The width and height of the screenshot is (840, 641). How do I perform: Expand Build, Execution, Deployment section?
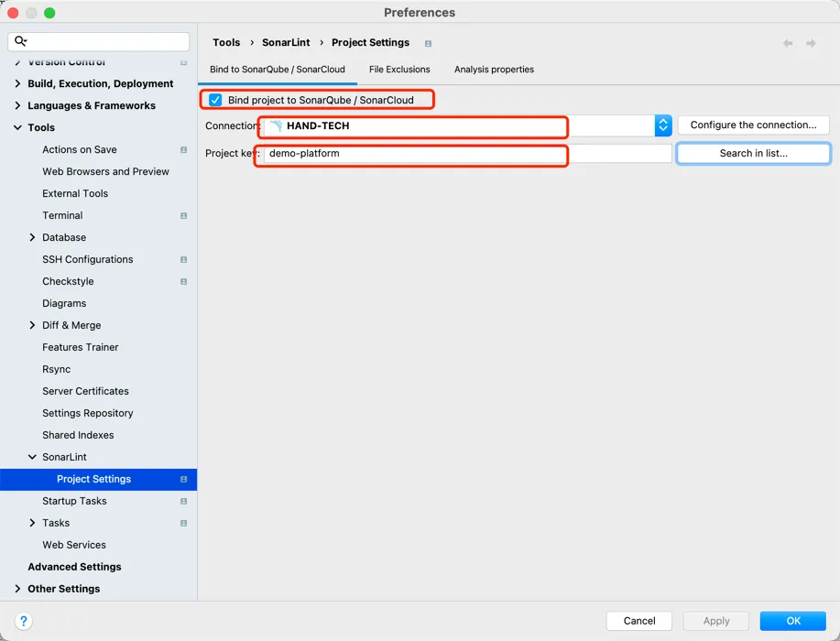(x=17, y=83)
